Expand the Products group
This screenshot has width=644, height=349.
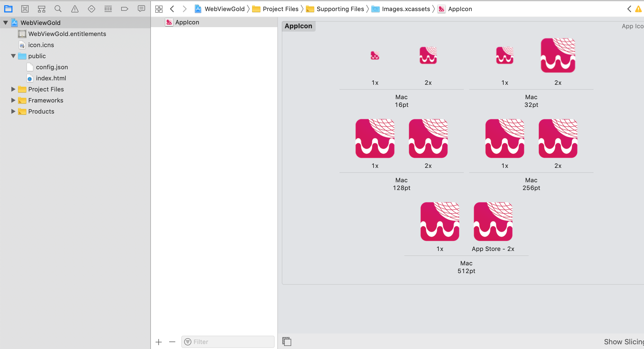tap(13, 111)
